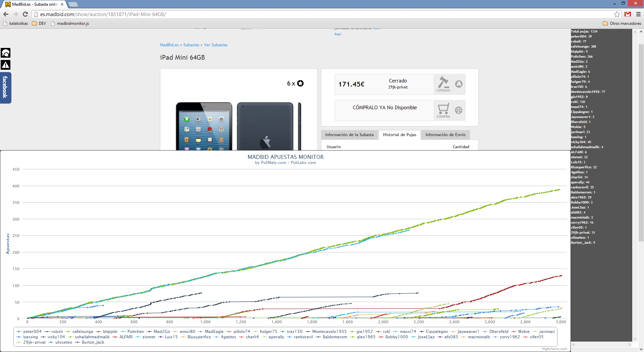Click the browser forward arrow
The height and width of the screenshot is (352, 644).
point(15,14)
